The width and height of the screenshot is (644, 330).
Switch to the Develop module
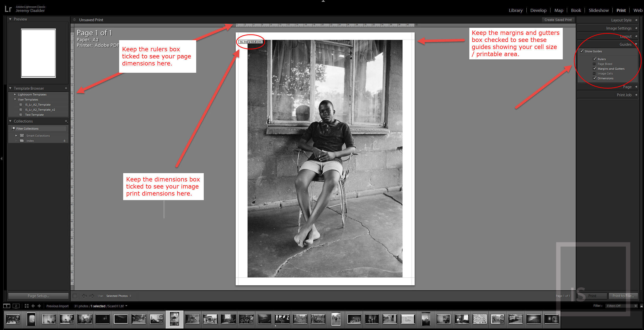538,10
